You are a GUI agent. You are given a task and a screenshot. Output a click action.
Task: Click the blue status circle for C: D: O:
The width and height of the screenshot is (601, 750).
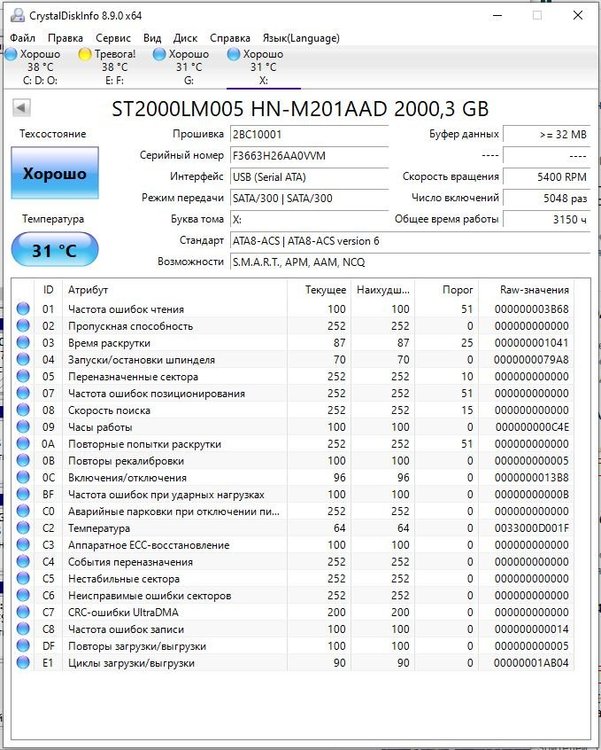[x=11, y=55]
